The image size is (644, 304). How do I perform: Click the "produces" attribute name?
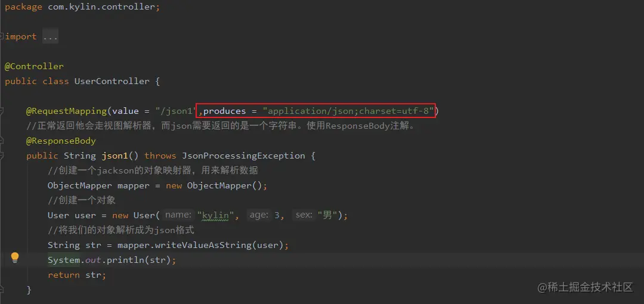[x=225, y=111]
